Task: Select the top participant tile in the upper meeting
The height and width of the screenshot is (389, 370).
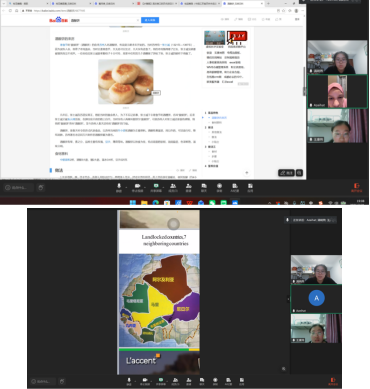Action: pyautogui.click(x=337, y=57)
